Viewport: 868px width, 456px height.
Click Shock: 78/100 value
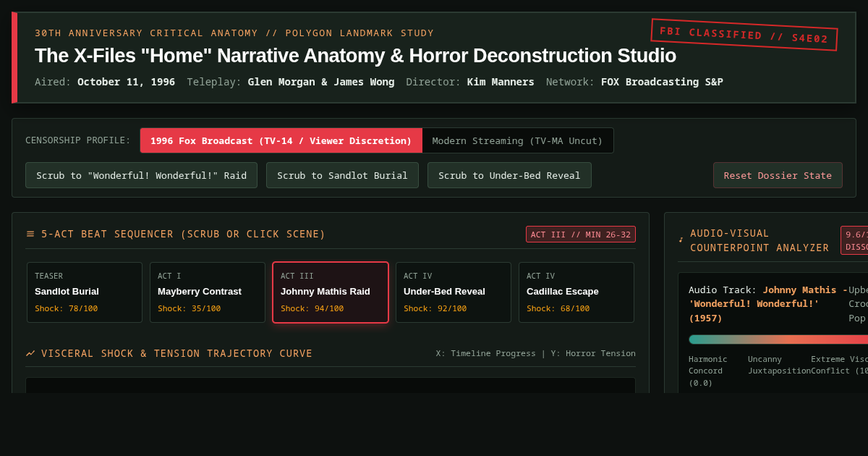click(66, 308)
